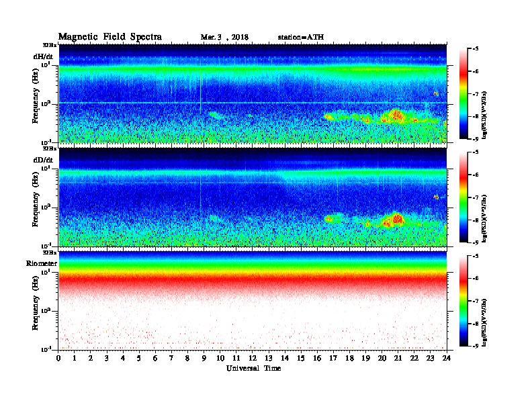
Task: Click hour label "6" on the time axis
Action: click(155, 358)
